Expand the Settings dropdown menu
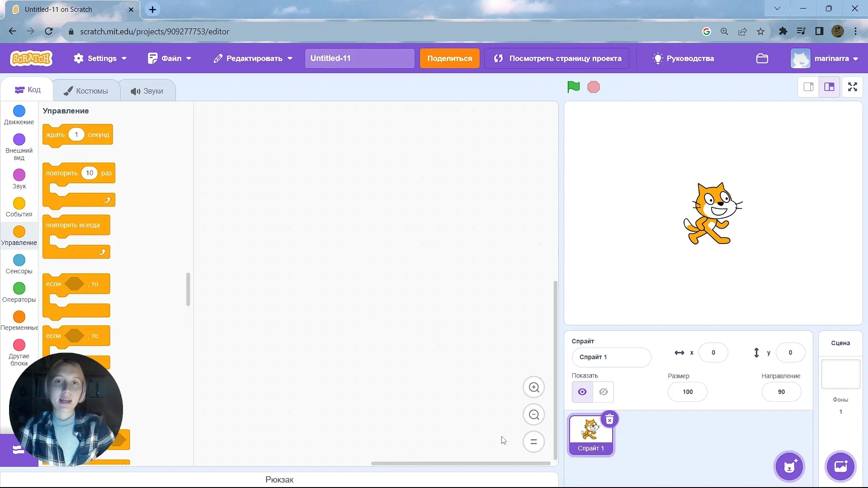This screenshot has height=488, width=868. 100,58
